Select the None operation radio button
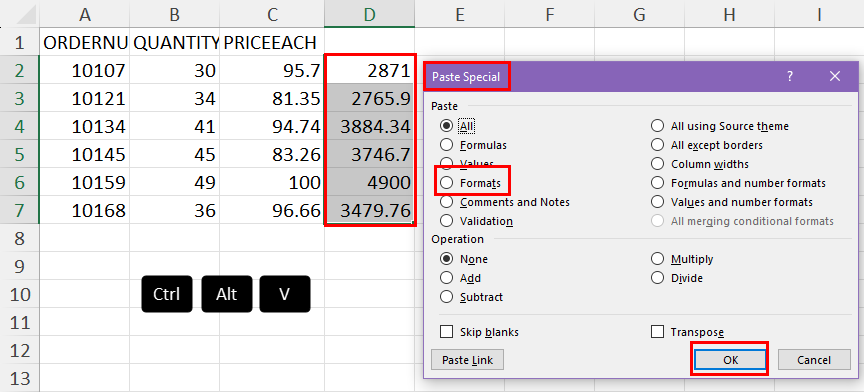 447,259
